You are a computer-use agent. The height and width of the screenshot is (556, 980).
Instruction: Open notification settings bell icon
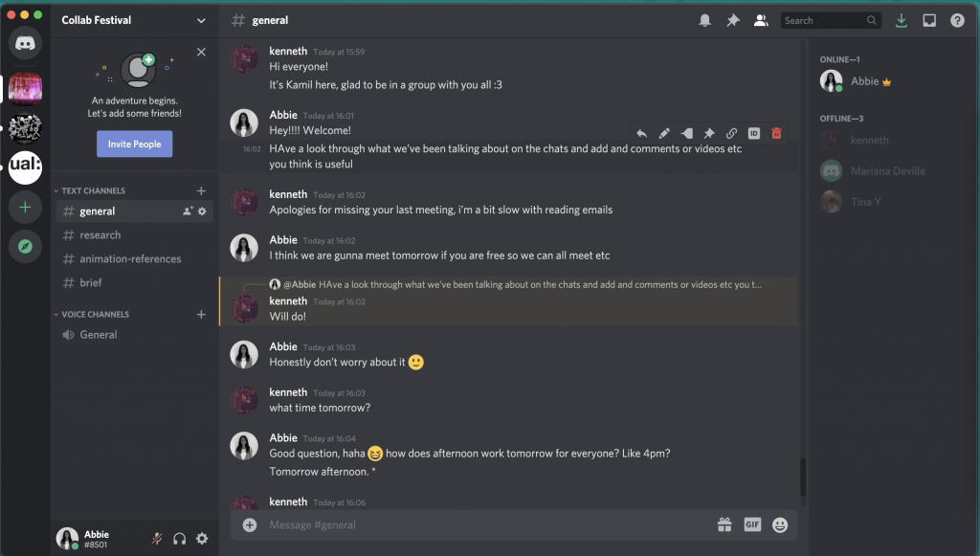point(705,20)
